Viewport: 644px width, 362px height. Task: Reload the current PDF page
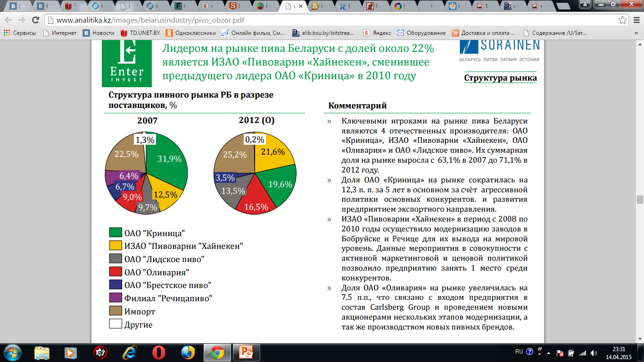[x=35, y=20]
